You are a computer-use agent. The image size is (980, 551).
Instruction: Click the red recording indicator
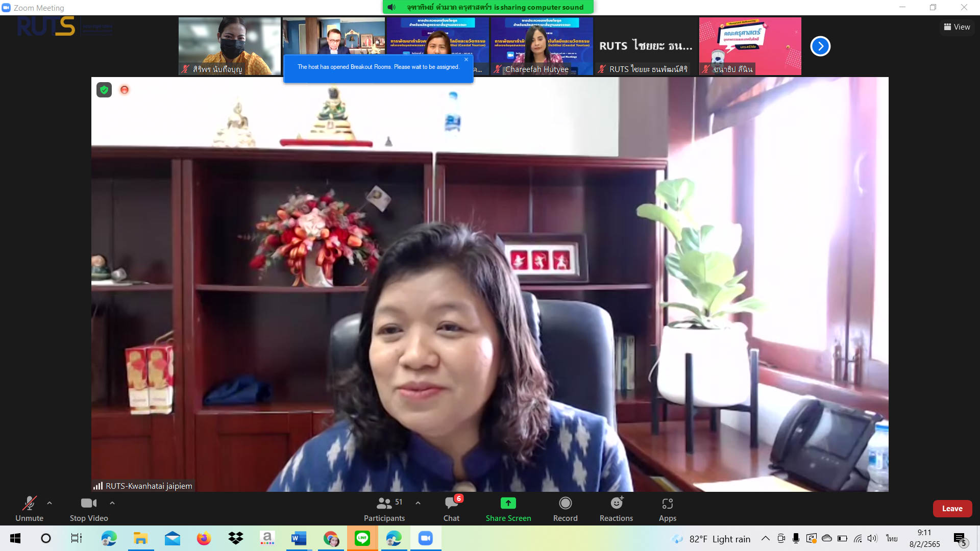[124, 90]
